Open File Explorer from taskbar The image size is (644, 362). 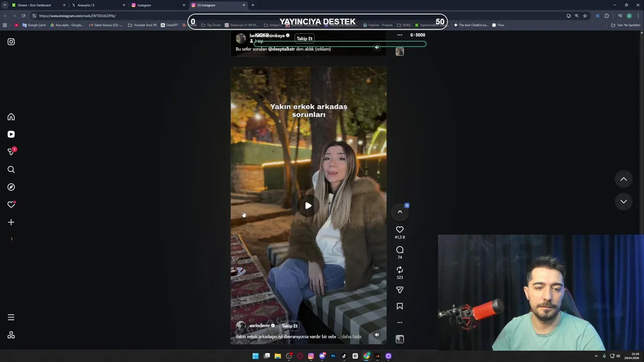pyautogui.click(x=278, y=356)
